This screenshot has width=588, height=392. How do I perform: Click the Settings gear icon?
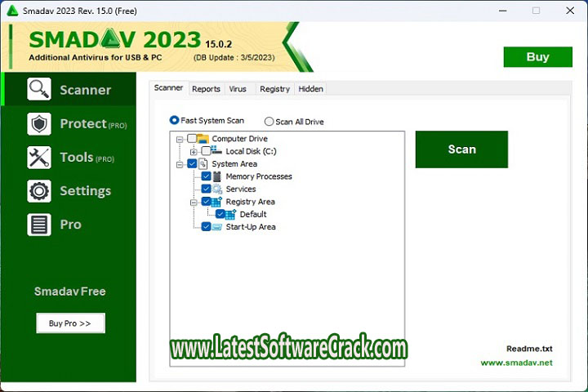click(39, 191)
